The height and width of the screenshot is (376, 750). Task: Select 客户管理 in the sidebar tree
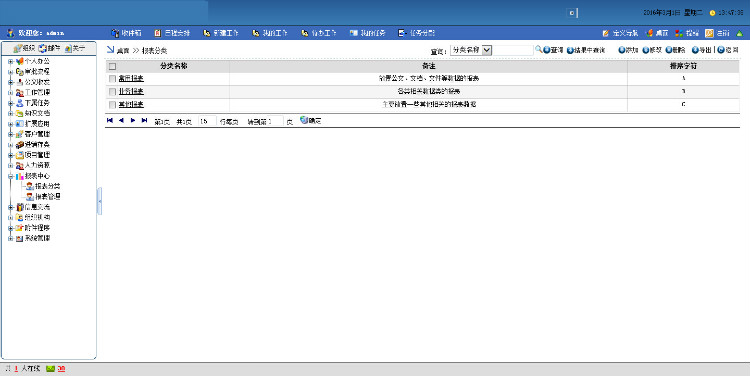[x=37, y=134]
